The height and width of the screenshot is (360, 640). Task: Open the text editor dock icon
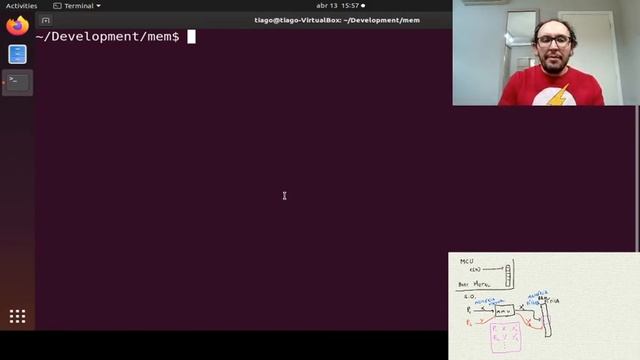point(18,54)
